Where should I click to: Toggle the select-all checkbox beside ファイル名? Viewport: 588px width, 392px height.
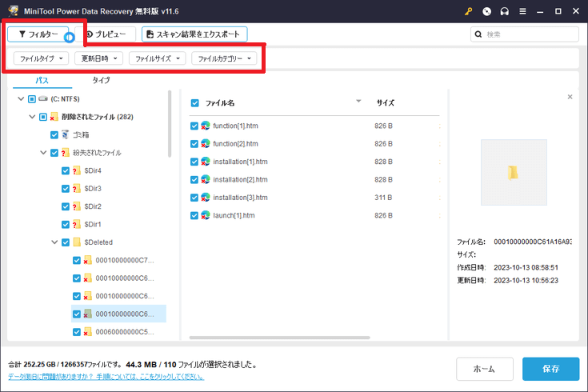(x=194, y=102)
